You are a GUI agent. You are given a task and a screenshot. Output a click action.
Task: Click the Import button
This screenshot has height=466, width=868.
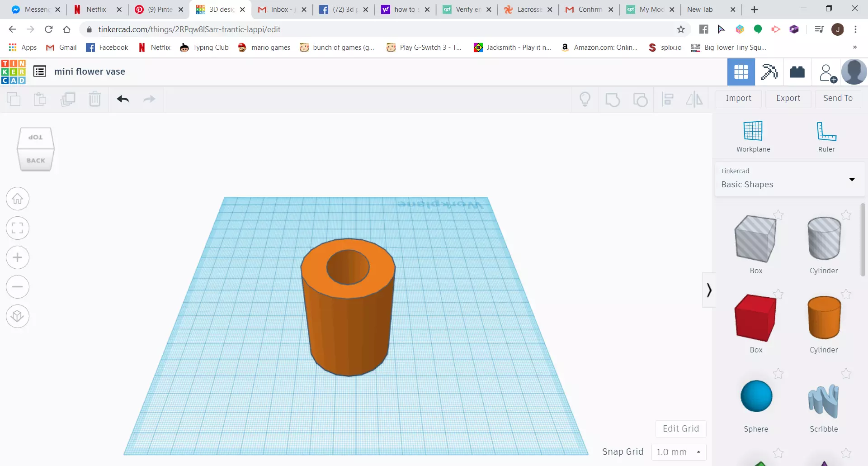738,98
